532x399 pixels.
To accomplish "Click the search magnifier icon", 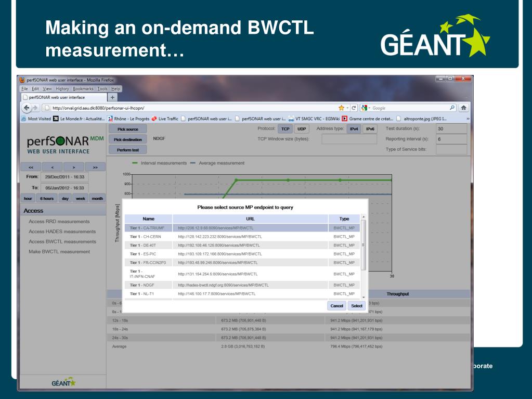I will tap(452, 108).
